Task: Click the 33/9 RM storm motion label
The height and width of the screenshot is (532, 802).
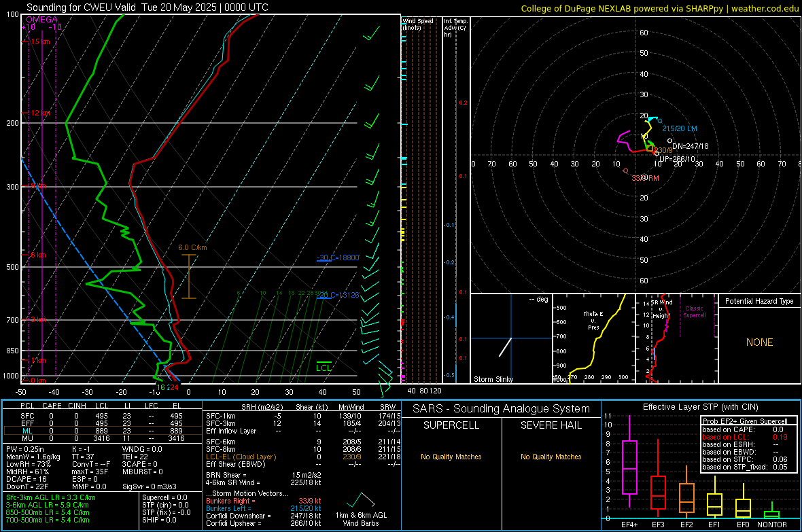Action: (645, 178)
